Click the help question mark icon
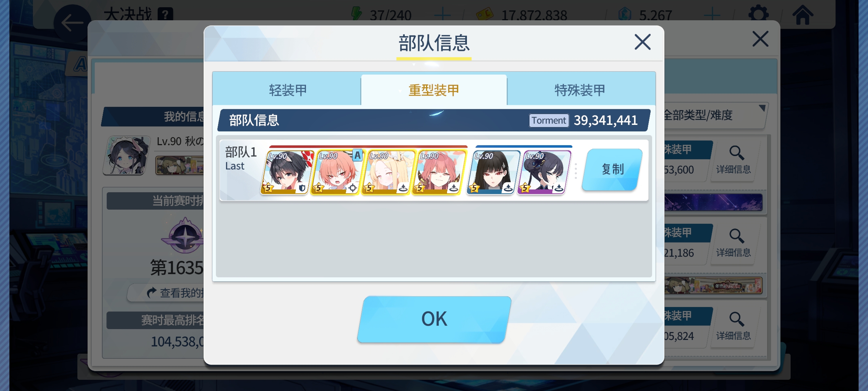This screenshot has height=391, width=868. (165, 15)
